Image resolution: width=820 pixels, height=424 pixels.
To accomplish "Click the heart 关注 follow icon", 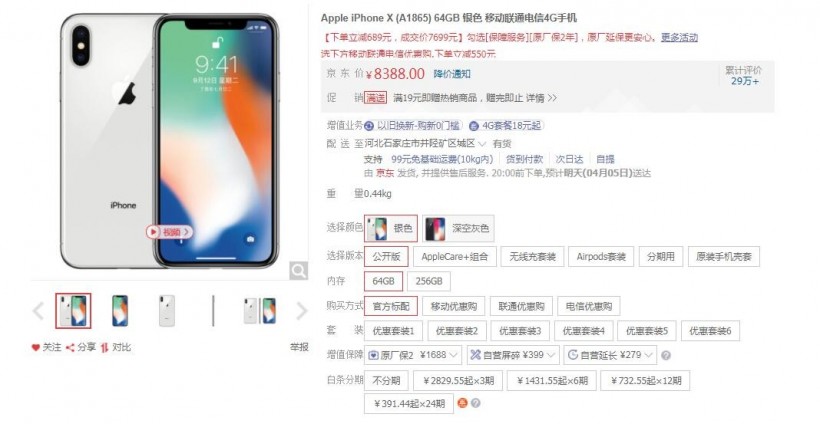I will 36,347.
